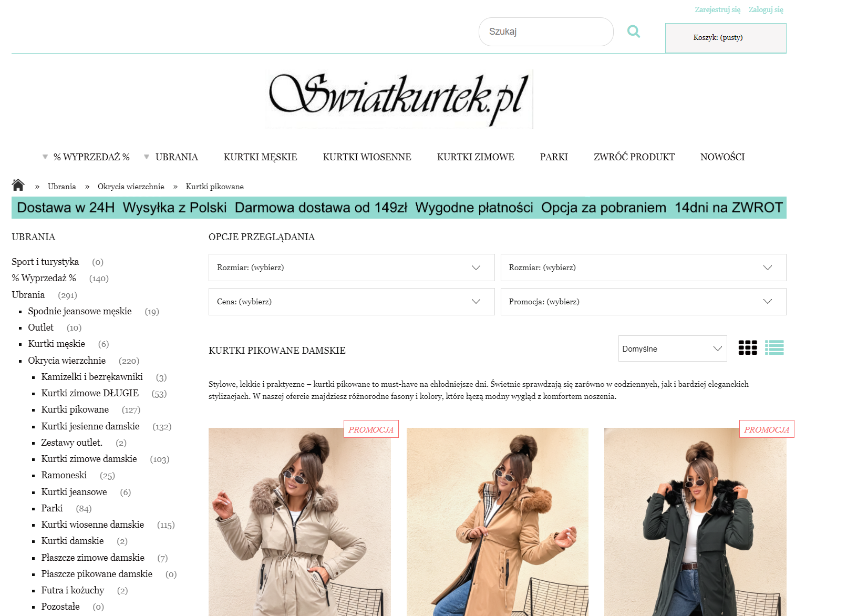Open the empty Koszyk cart button
The image size is (847, 616).
point(726,38)
